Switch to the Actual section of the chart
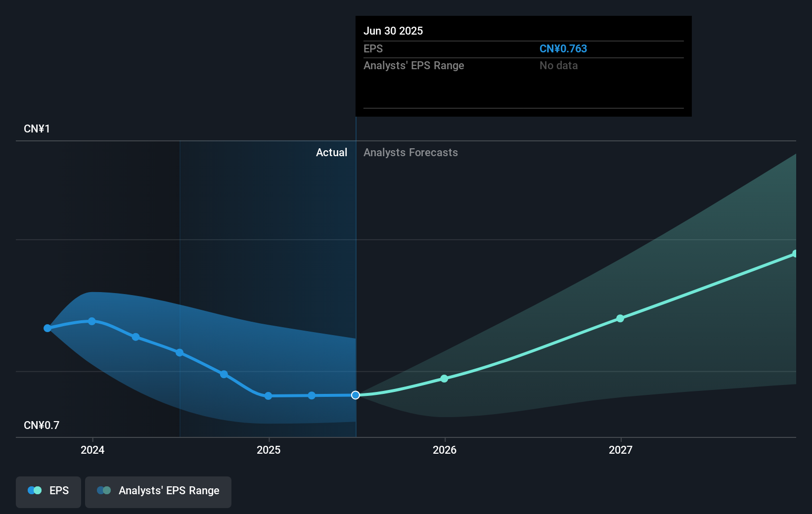 [x=331, y=152]
